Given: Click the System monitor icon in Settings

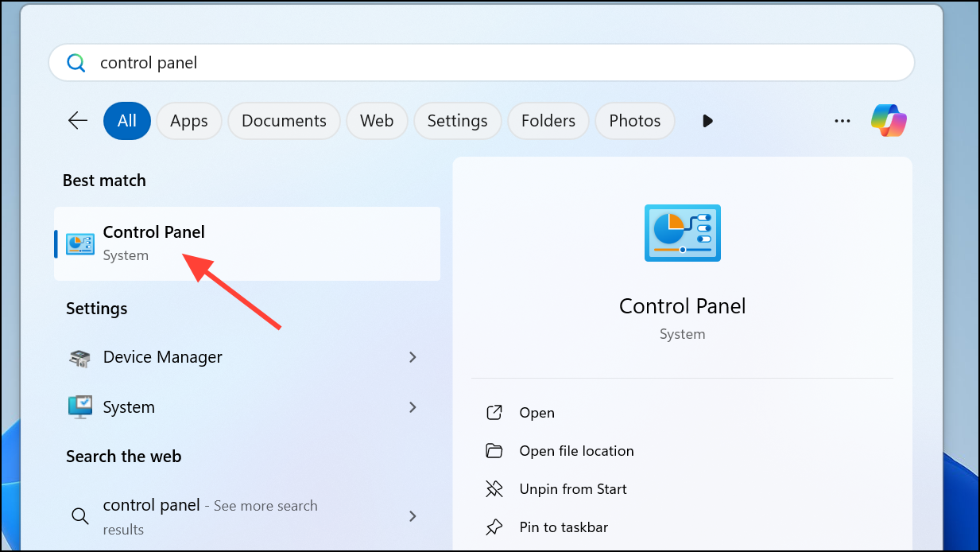Looking at the screenshot, I should (79, 407).
